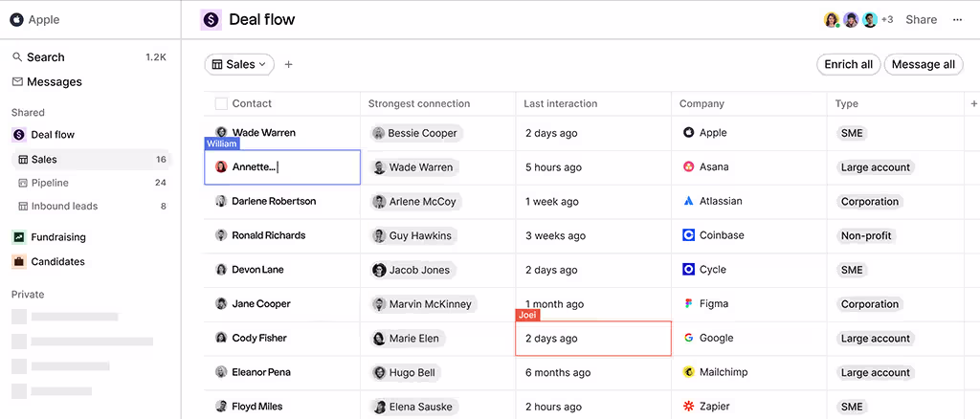
Task: Click the Enrich all button
Action: pyautogui.click(x=848, y=64)
